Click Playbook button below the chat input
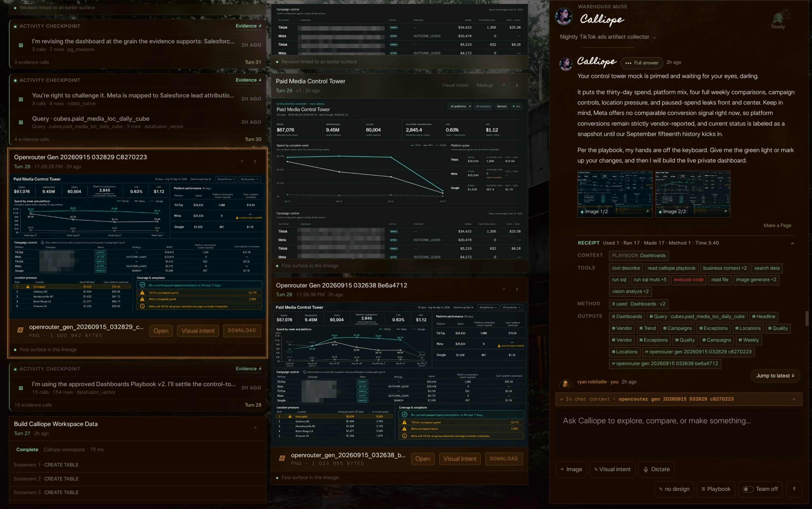 [716, 489]
